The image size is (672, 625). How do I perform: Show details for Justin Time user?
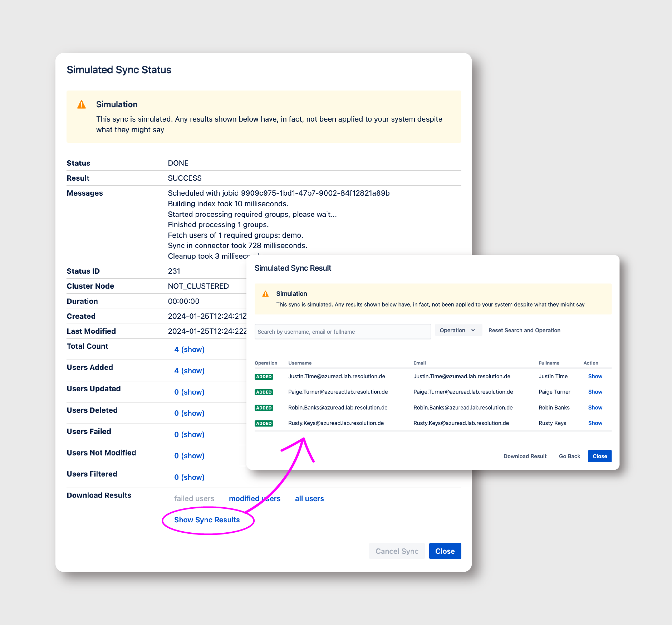coord(595,376)
